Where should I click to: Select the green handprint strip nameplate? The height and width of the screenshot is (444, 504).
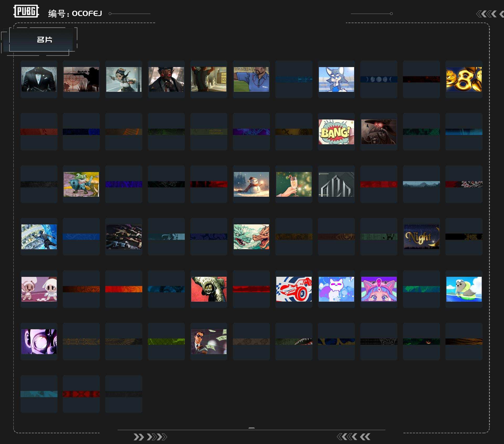point(379,237)
